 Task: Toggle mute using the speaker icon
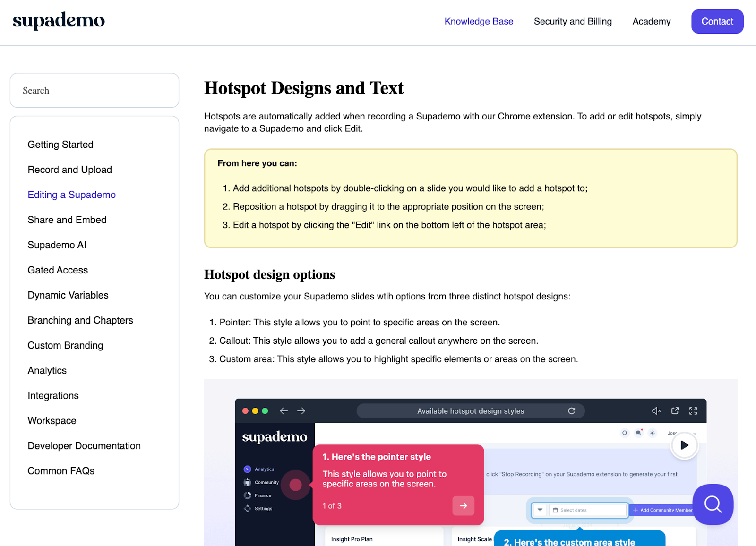click(656, 411)
